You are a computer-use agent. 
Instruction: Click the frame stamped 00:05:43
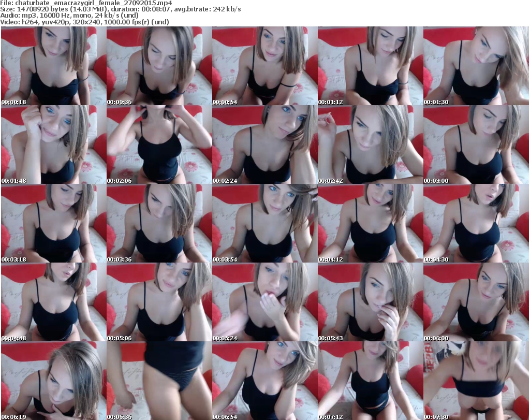(x=371, y=302)
